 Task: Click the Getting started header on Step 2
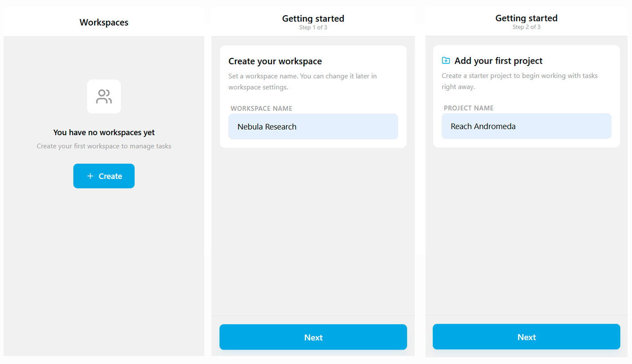pyautogui.click(x=526, y=18)
